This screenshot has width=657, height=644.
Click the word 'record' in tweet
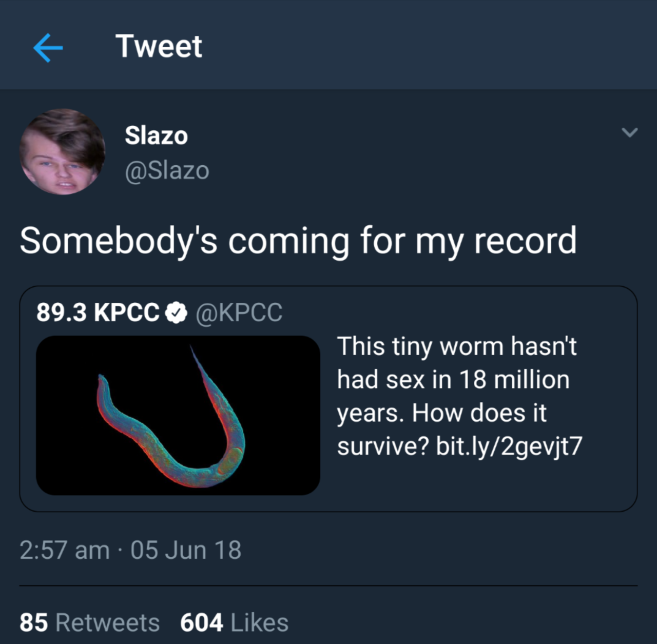pyautogui.click(x=525, y=241)
